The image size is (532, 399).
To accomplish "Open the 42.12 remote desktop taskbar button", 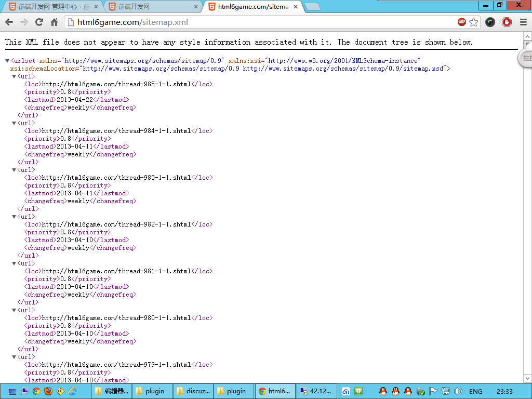I will coord(316,392).
